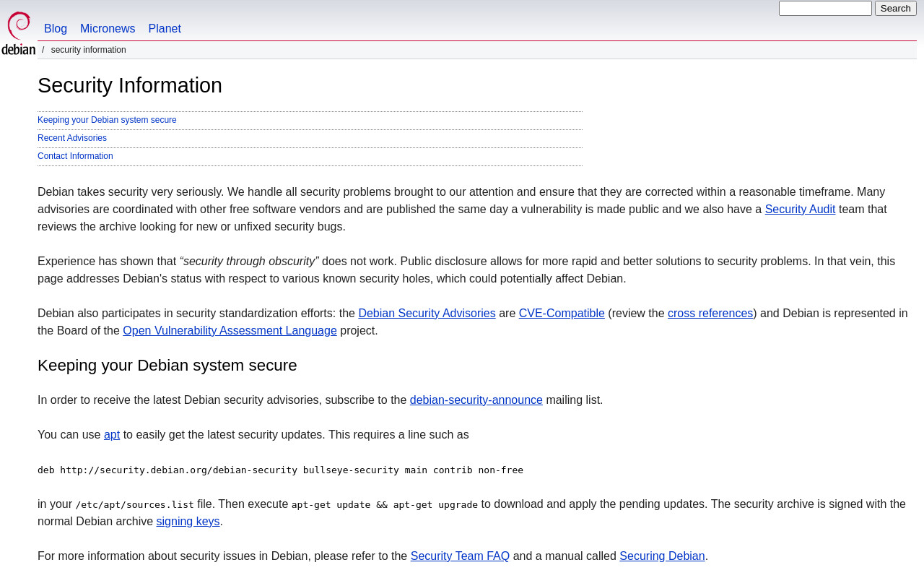Open the Blog menu item
The width and height of the screenshot is (924, 578).
(x=56, y=29)
